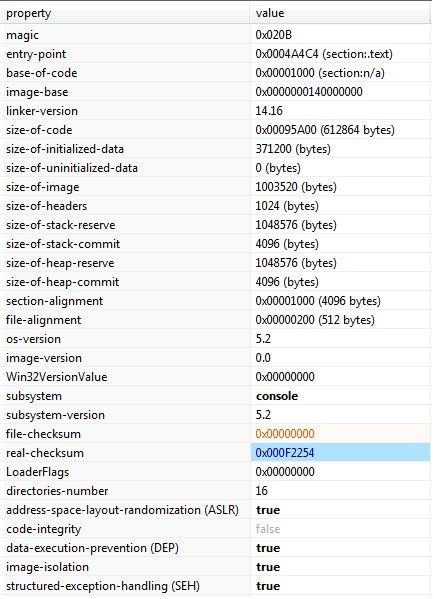Click the size-of-code value cell
Viewport: 434px width, 599px height.
coord(341,130)
